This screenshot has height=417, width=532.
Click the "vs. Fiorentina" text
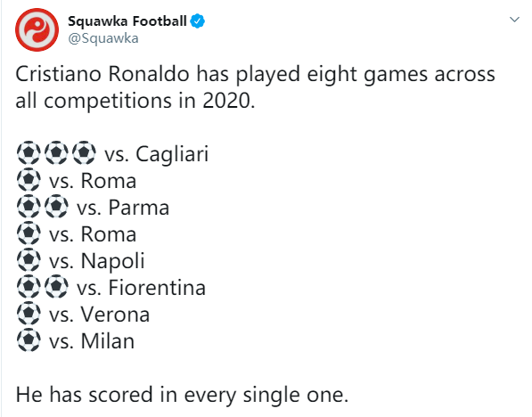(x=141, y=288)
